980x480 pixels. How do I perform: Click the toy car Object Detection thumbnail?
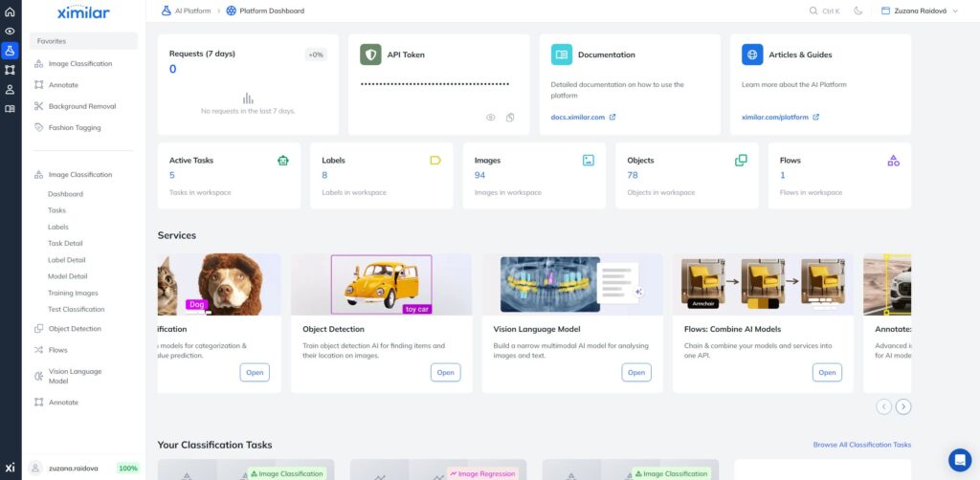point(381,284)
